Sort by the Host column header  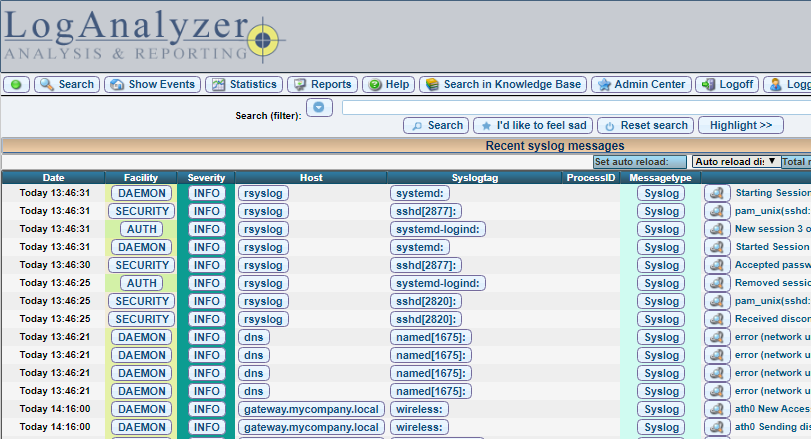pyautogui.click(x=311, y=177)
